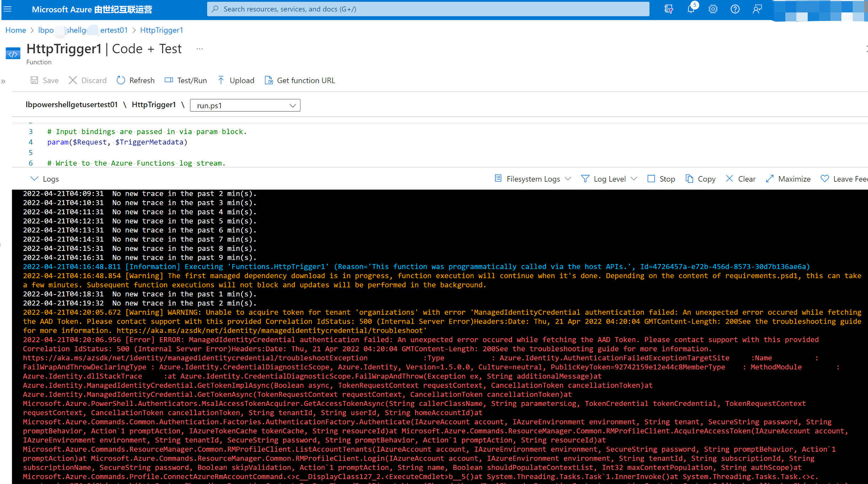The height and width of the screenshot is (484, 868).
Task: Open portal settings gear
Action: [713, 9]
